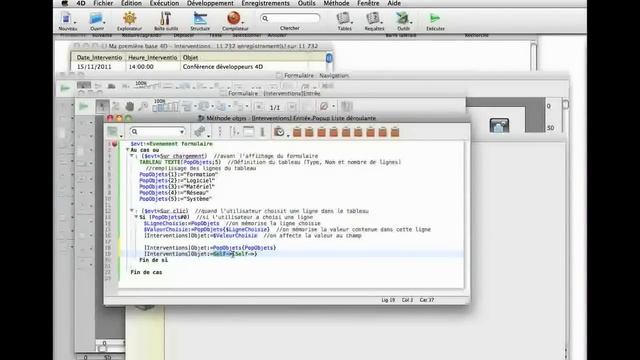Click the Heure_Interventio column header

coord(153,58)
